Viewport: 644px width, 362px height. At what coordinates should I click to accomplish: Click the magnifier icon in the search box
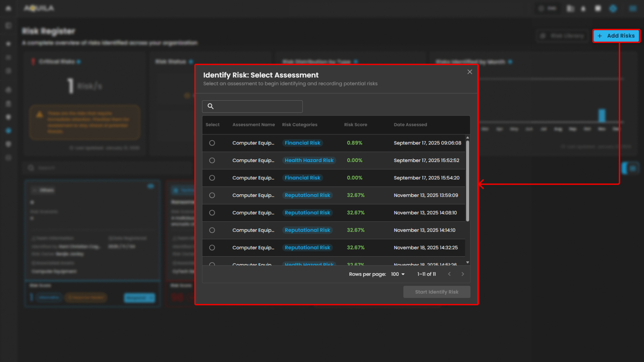210,106
